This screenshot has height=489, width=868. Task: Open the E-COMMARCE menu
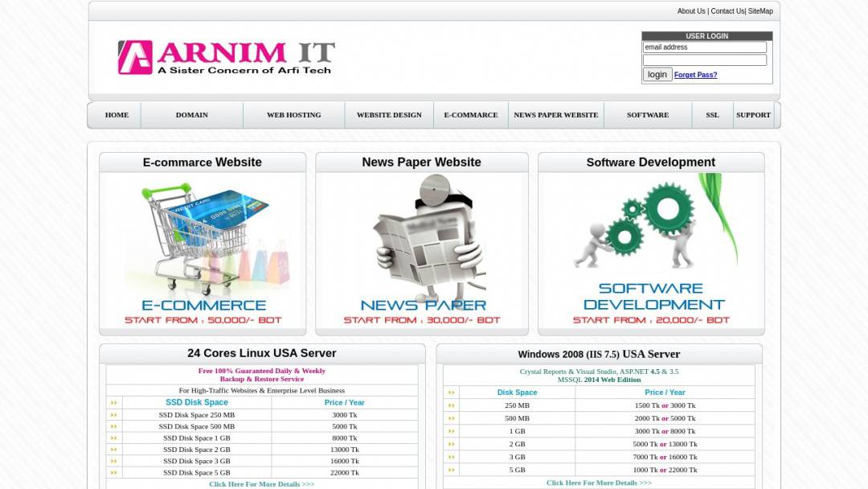470,114
